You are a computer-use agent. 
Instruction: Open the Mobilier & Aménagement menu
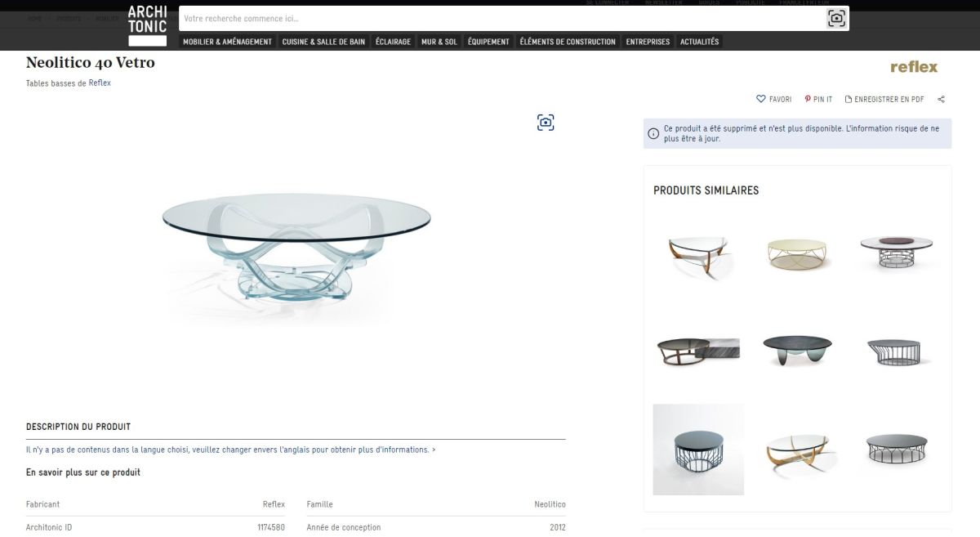227,42
